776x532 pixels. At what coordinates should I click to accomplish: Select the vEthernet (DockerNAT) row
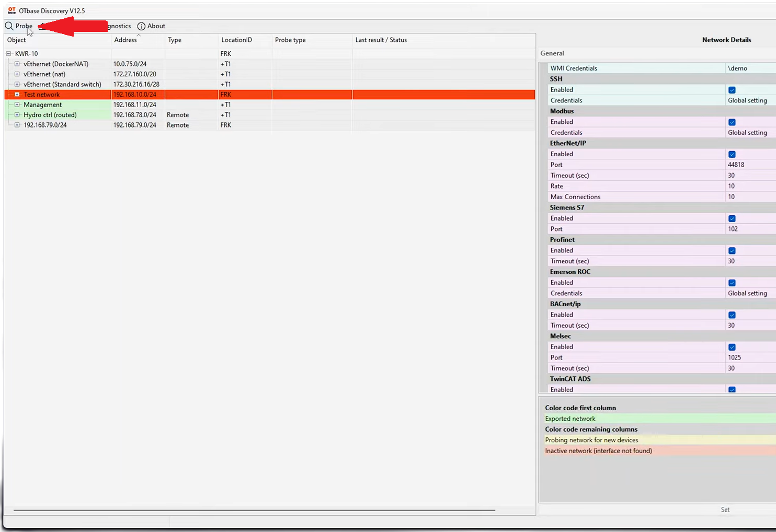coord(270,64)
